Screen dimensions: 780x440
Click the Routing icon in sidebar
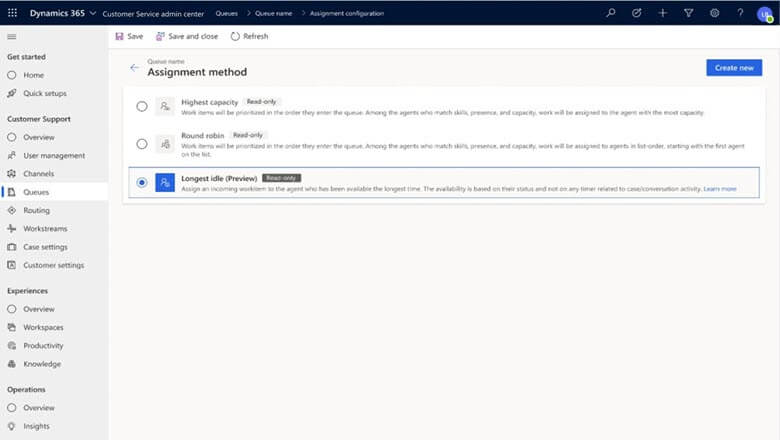[12, 211]
